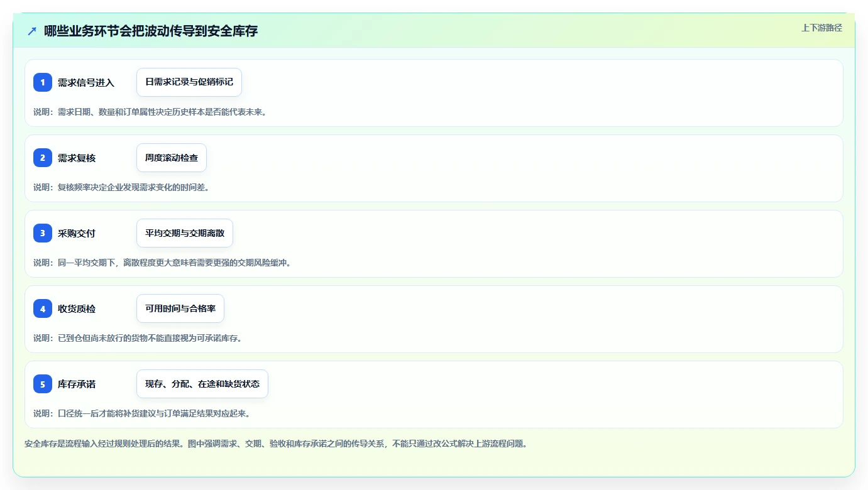Click the 现存、分配、在途和缺货状态 chip

click(202, 384)
